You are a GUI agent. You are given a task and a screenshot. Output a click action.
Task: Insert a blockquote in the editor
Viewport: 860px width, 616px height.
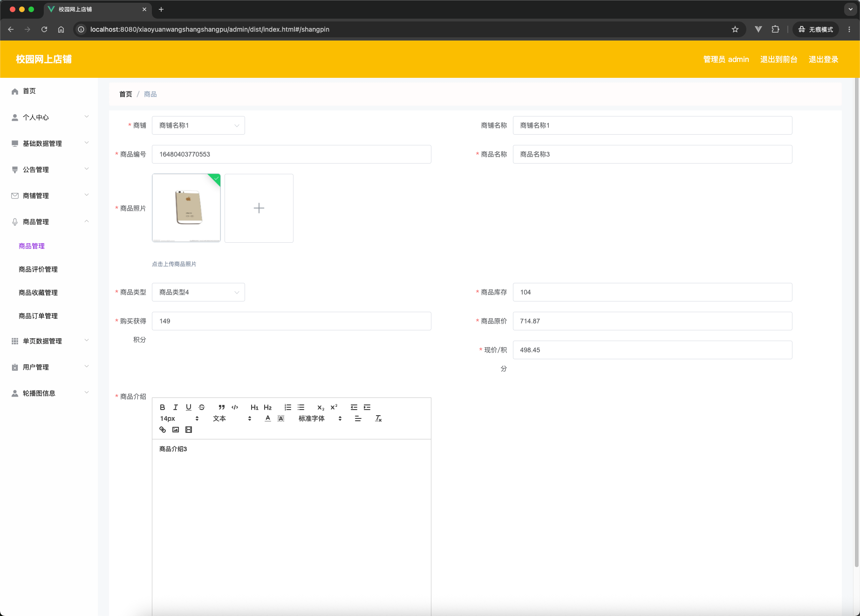coord(222,407)
